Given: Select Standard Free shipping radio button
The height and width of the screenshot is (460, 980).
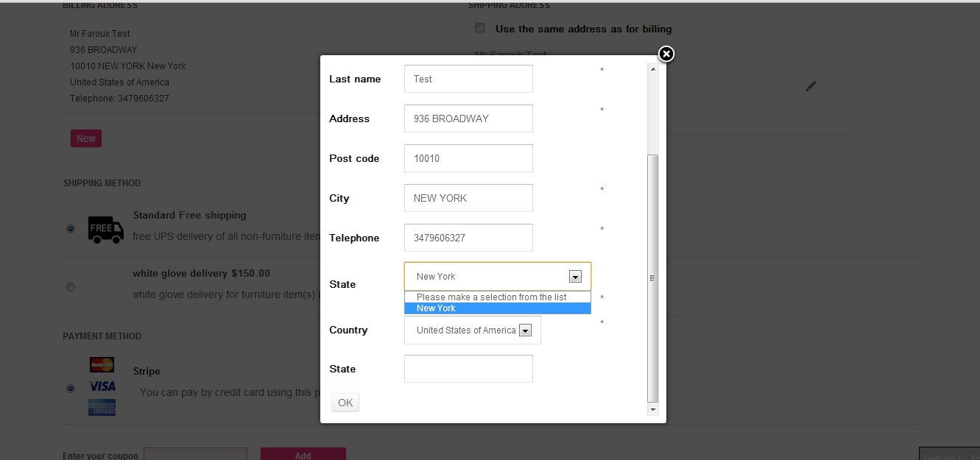Looking at the screenshot, I should (x=71, y=229).
